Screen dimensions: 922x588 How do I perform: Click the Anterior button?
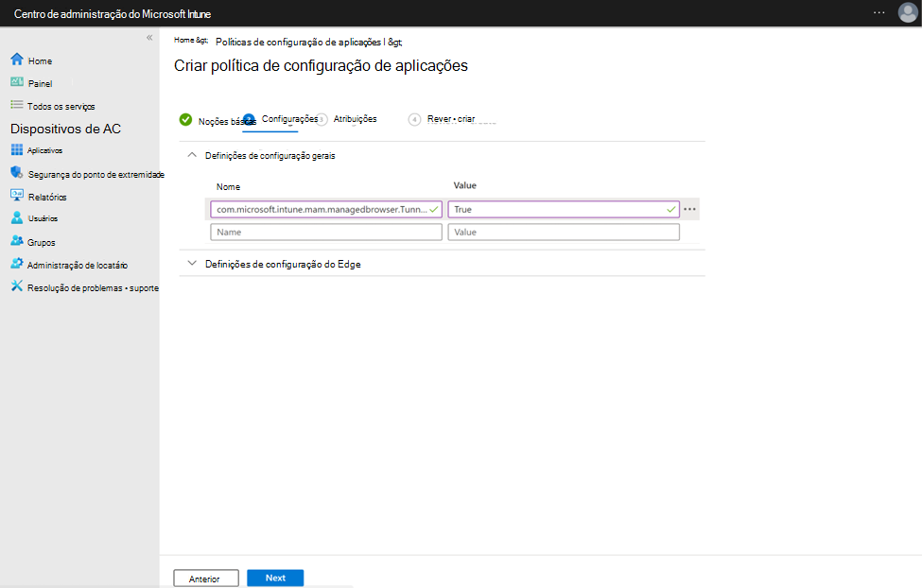coord(206,579)
